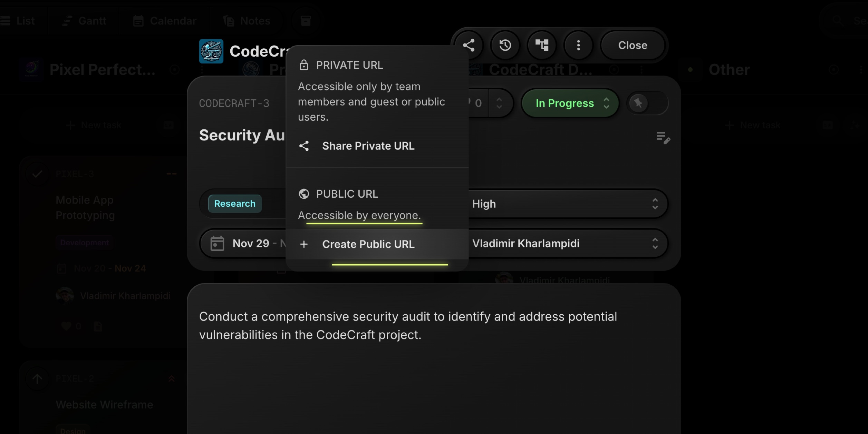This screenshot has width=868, height=434.
Task: View the task activity history
Action: coord(505,45)
